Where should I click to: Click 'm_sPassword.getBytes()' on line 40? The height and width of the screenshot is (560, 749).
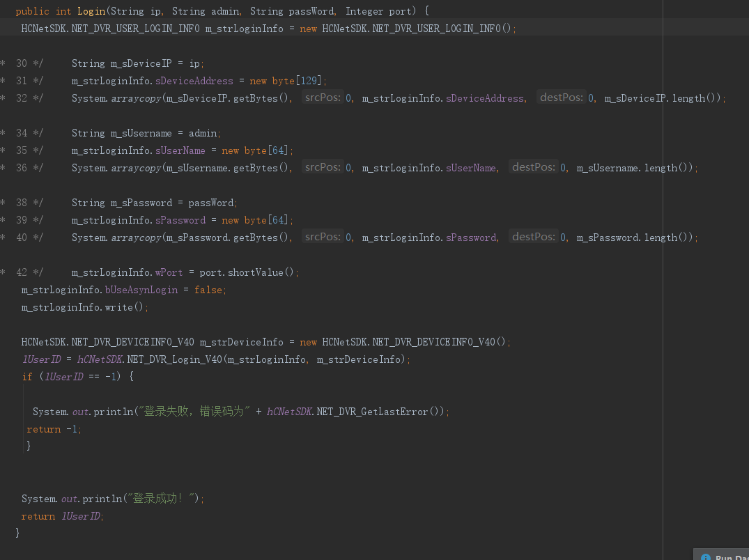pos(227,238)
